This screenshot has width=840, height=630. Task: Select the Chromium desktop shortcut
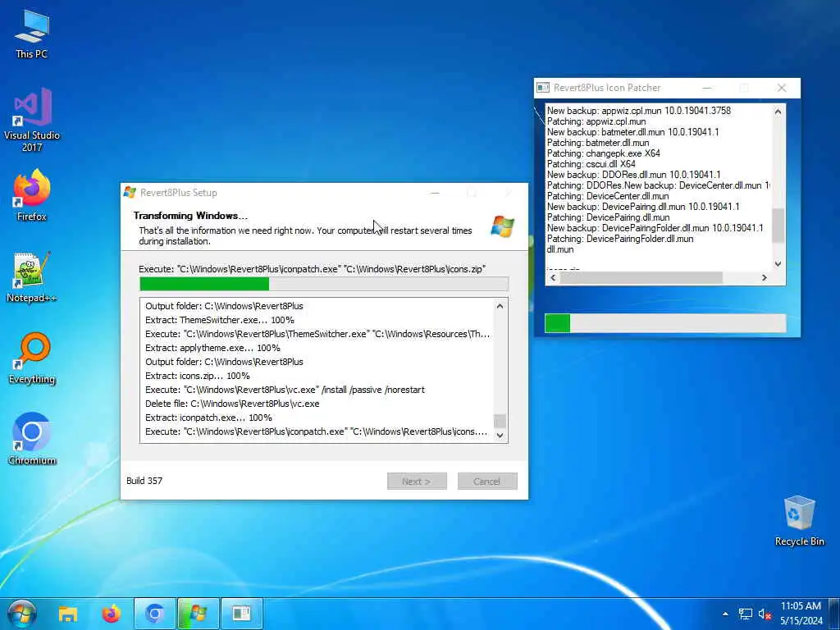[x=32, y=439]
